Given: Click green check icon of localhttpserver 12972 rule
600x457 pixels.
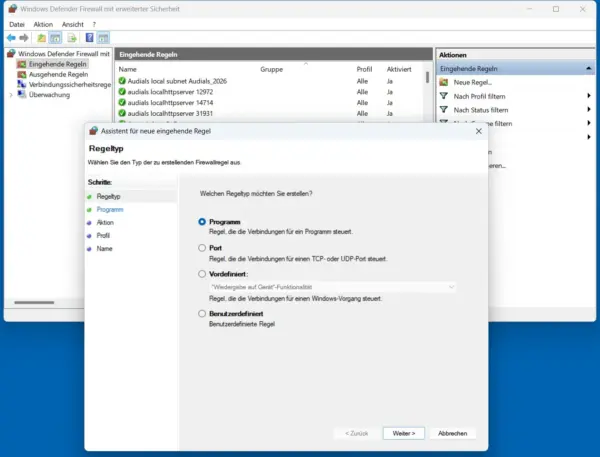Looking at the screenshot, I should [122, 91].
